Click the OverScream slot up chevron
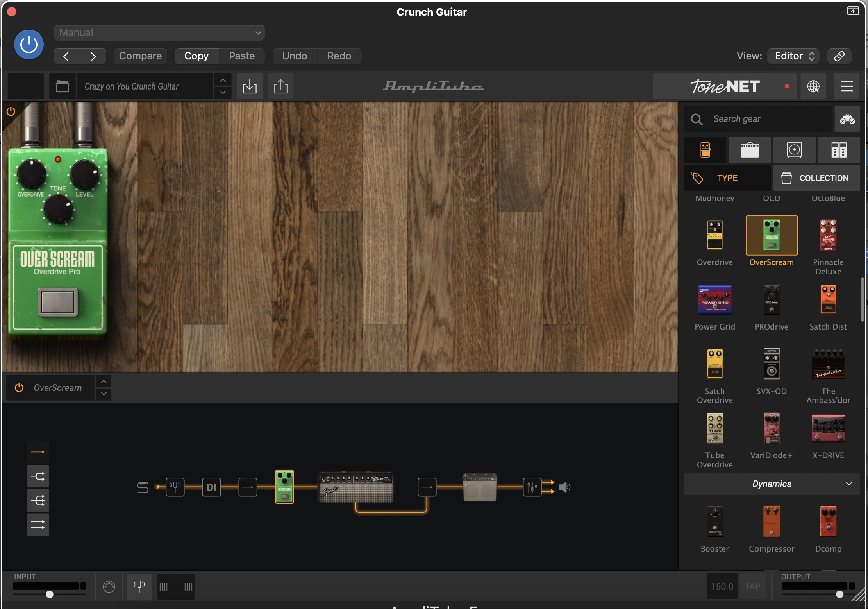This screenshot has width=868, height=609. (x=104, y=381)
